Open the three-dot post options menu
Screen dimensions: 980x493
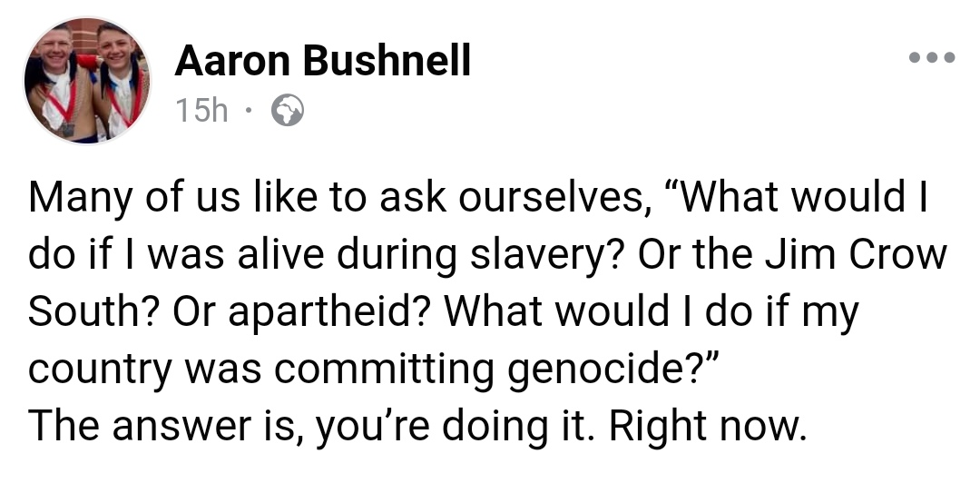(x=932, y=57)
